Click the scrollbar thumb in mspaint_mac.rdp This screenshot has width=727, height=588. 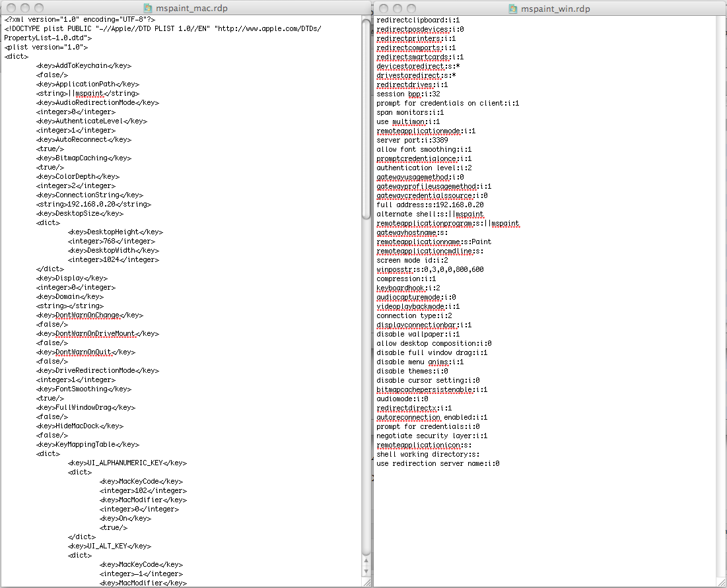click(366, 119)
